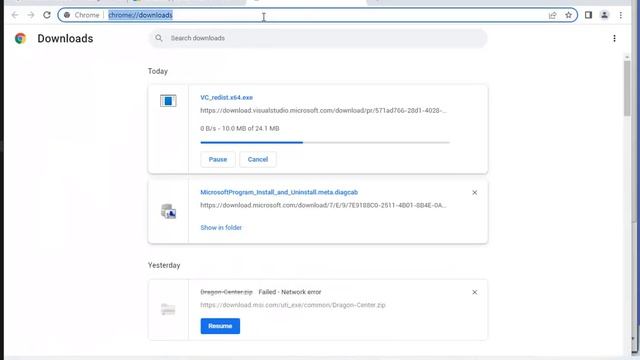
Task: Click the page vertical scrollbar thumb
Action: coord(627,88)
